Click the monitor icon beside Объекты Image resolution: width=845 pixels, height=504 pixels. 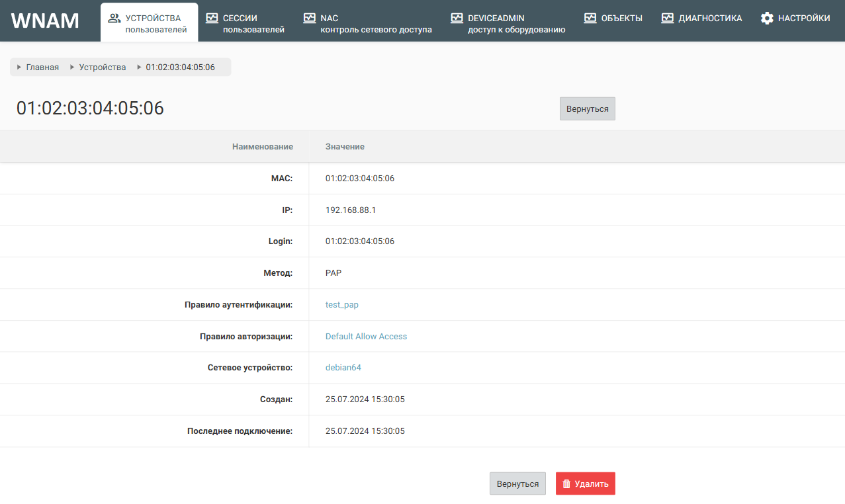[x=590, y=19]
